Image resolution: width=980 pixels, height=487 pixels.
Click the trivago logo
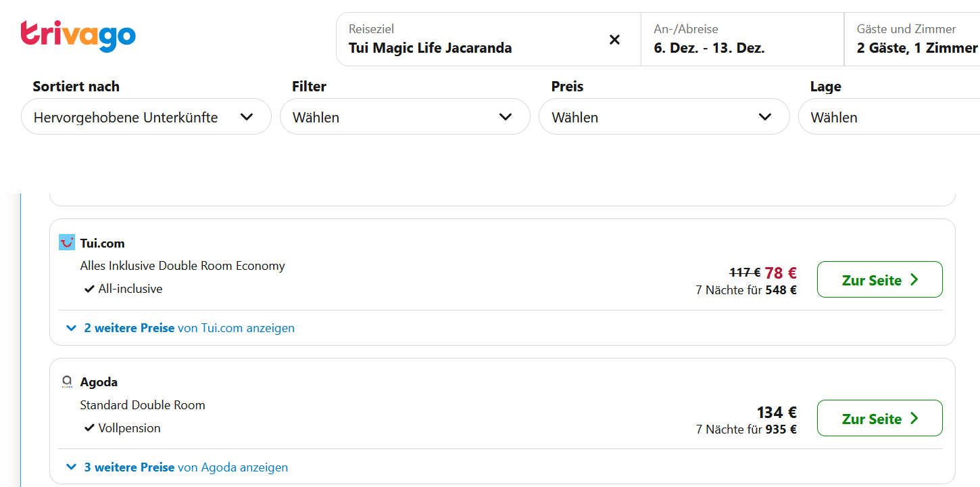[x=78, y=36]
